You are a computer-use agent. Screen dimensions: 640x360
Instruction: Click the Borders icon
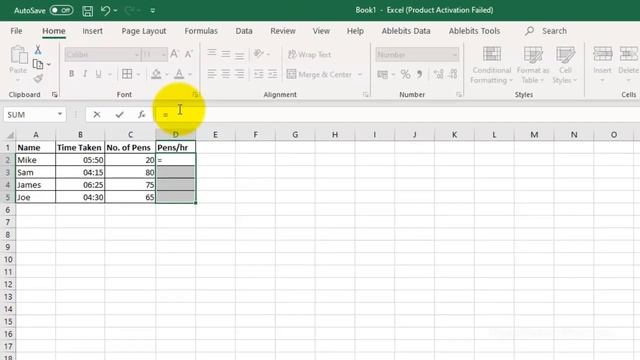(x=127, y=74)
